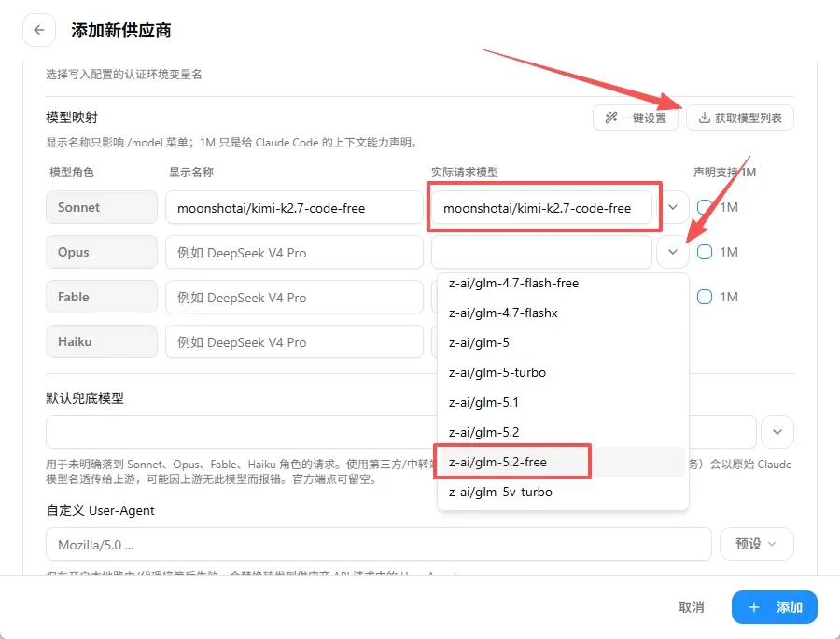Image resolution: width=840 pixels, height=639 pixels.
Task: Click the 默认兜底模型 heading
Action: (x=85, y=398)
